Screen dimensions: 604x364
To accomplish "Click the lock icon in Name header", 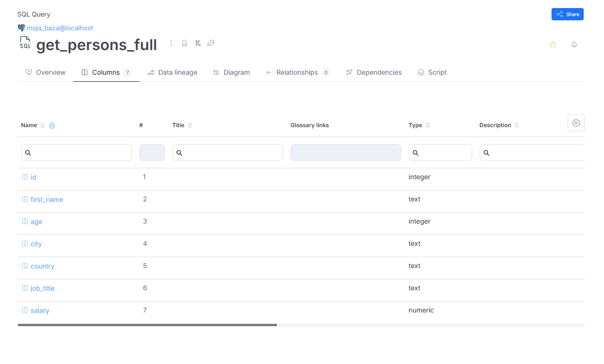I will click(52, 126).
